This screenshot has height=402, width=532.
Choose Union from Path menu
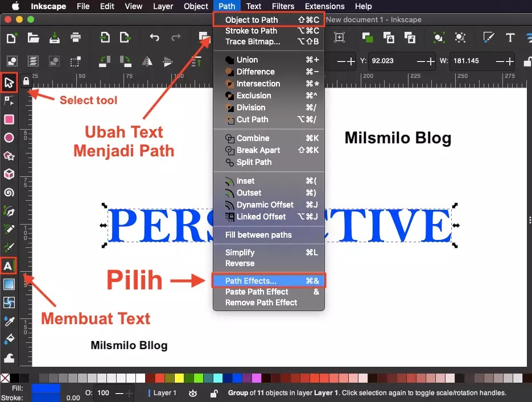point(269,60)
